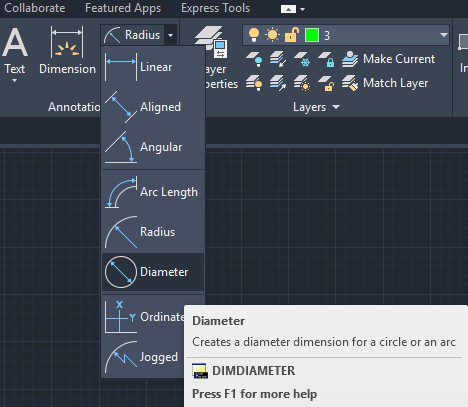Collapse the dimension type dropdown arrow
This screenshot has width=468, height=407.
point(170,35)
